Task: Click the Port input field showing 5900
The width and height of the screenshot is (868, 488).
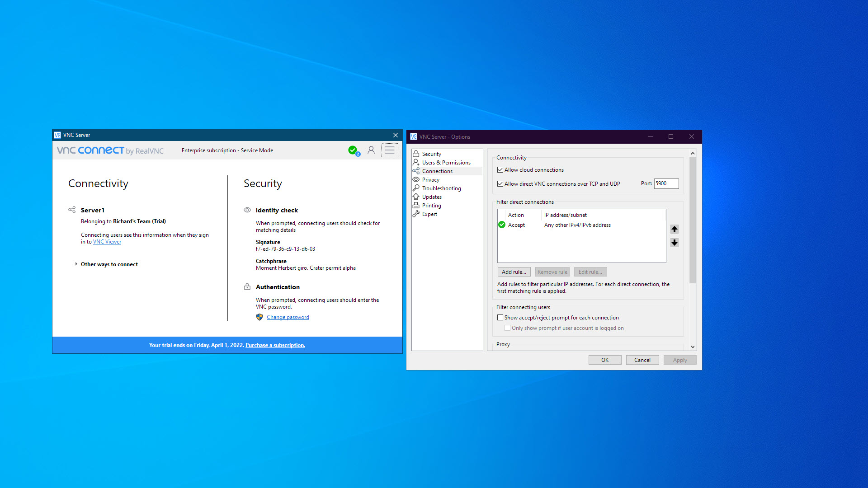Action: tap(666, 183)
